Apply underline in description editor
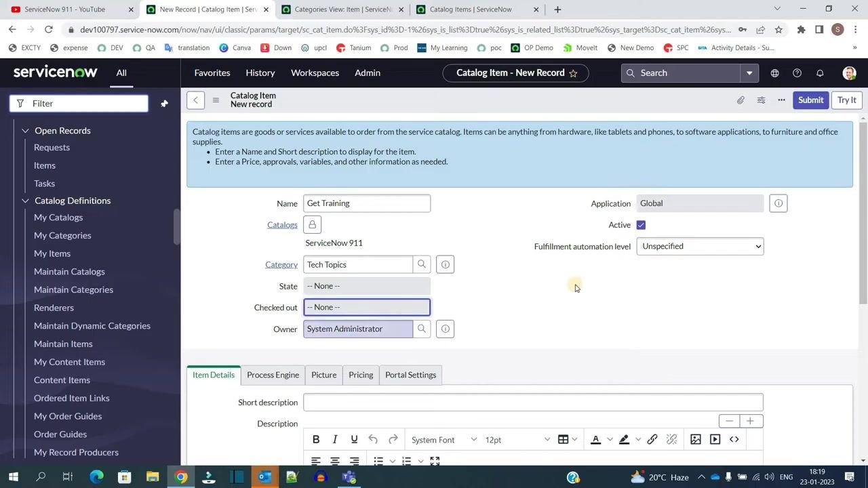 pyautogui.click(x=354, y=440)
